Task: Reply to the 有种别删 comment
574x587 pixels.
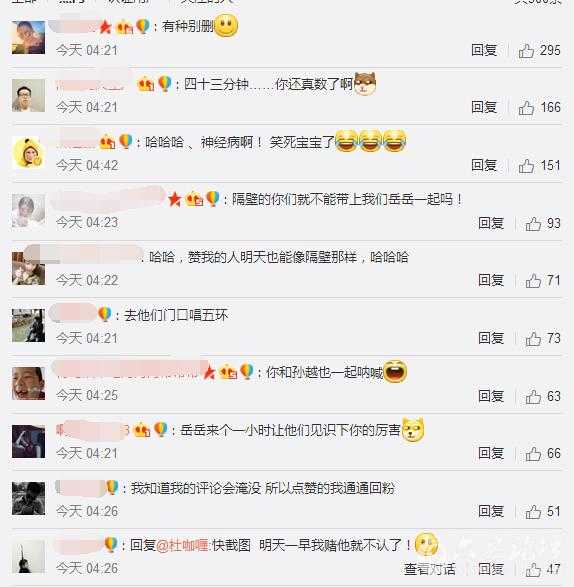Action: 484,50
